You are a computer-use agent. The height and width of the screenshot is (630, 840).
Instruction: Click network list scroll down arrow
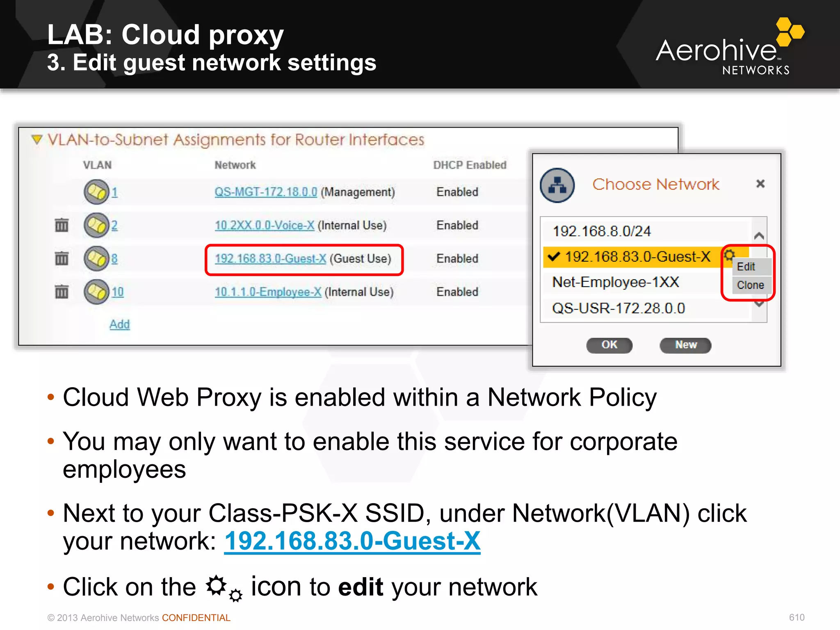point(759,304)
